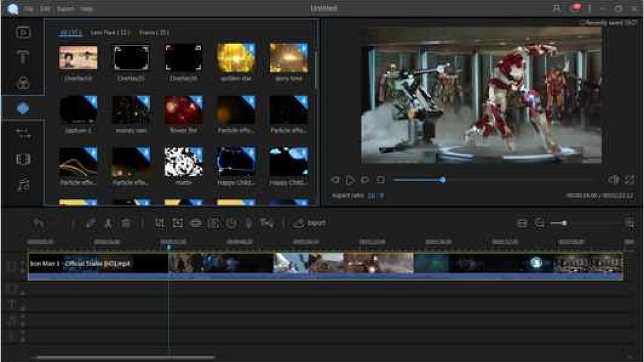Switch the preview to full screen

[629, 179]
